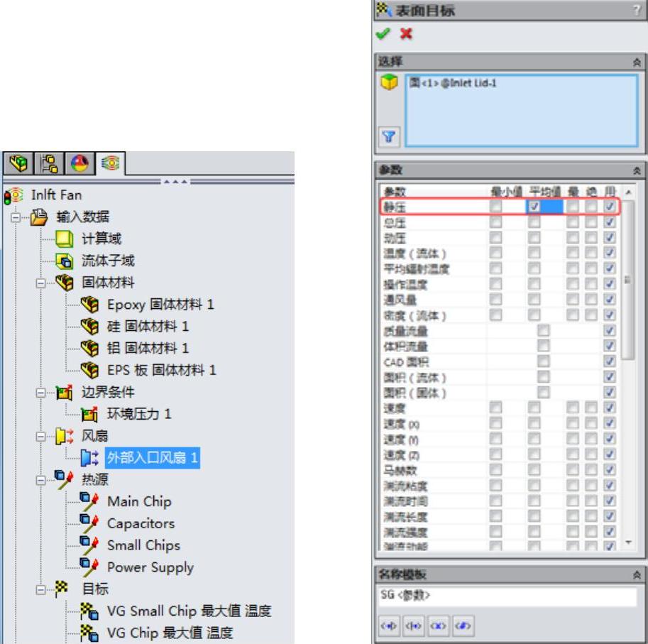This screenshot has width=648, height=644.
Task: Click the VG Chip 最大值 温度 goal icon
Action: click(89, 633)
